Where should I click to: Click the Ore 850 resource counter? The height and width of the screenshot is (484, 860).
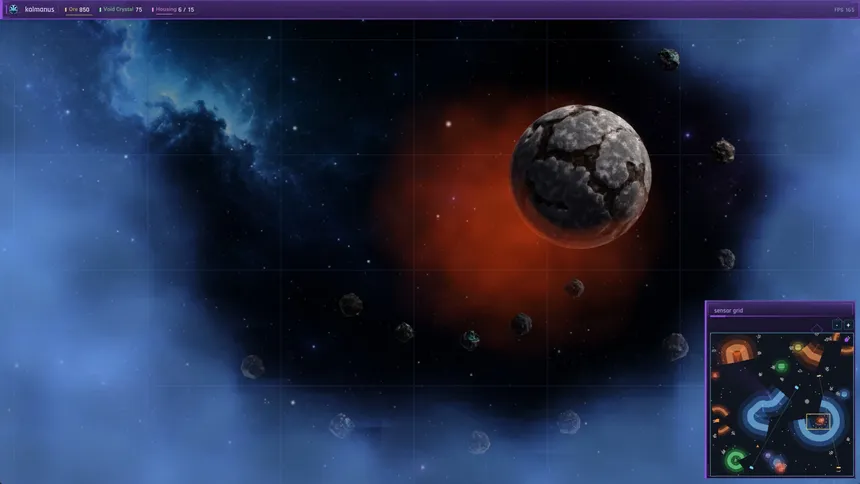(x=78, y=9)
